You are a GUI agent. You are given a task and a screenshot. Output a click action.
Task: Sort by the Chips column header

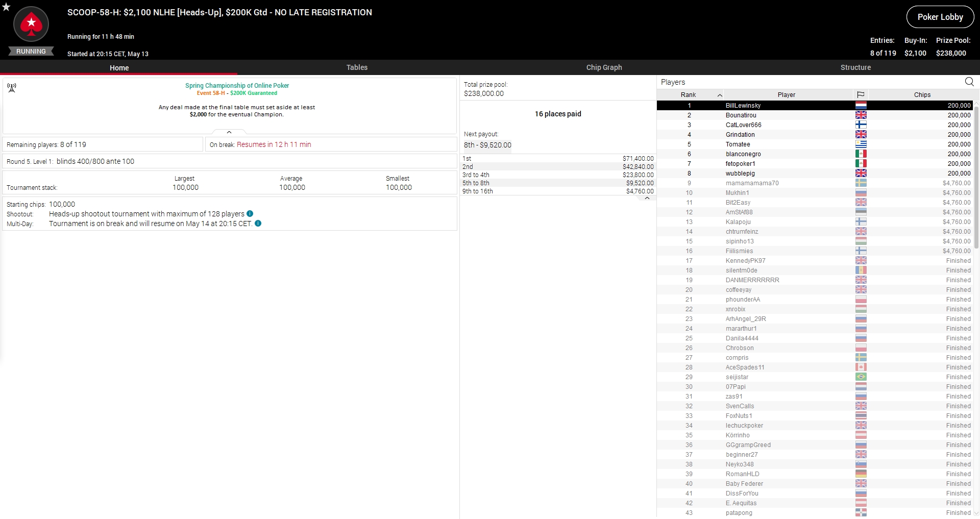[922, 94]
